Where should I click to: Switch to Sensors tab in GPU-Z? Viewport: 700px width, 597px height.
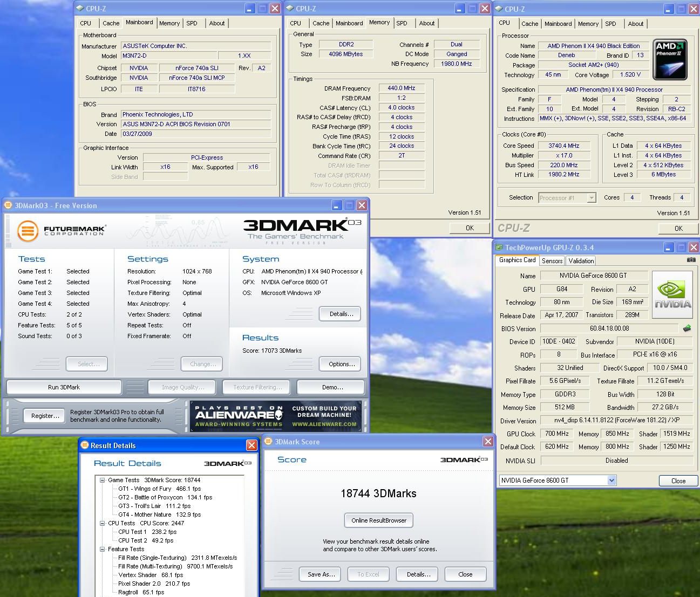(x=552, y=260)
